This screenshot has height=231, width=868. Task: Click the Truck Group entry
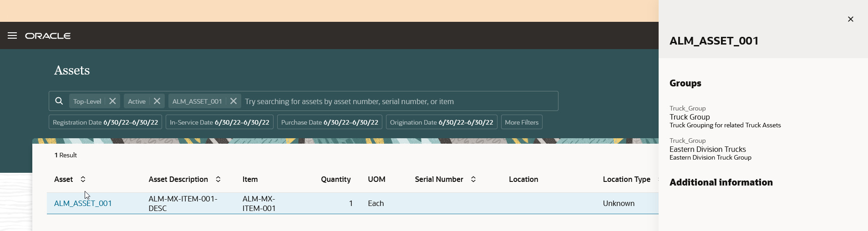tap(690, 117)
